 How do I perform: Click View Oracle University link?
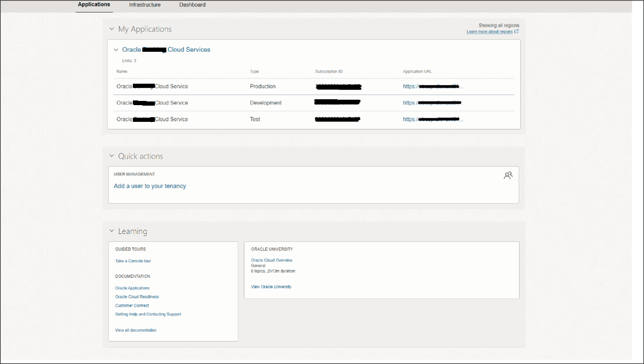tap(271, 287)
